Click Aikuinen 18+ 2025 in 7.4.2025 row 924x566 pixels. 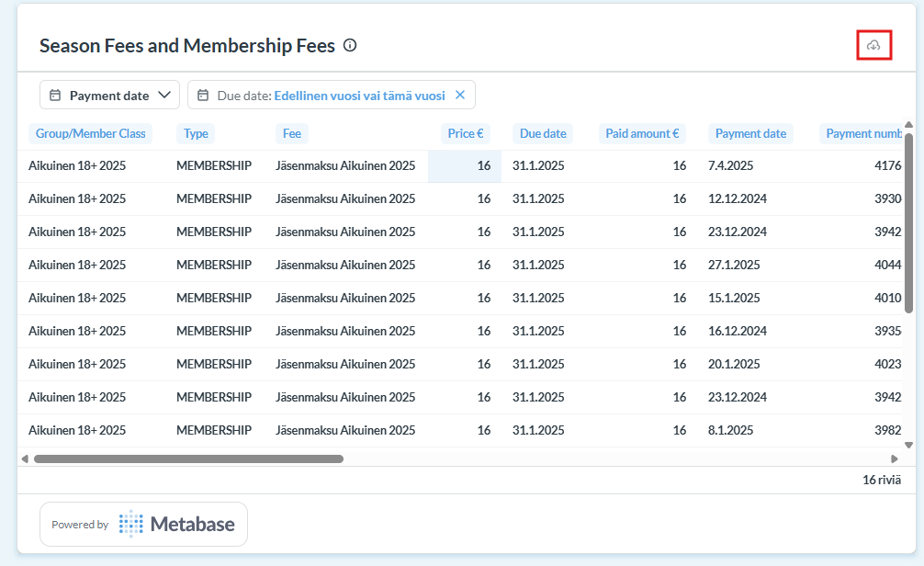tap(77, 165)
